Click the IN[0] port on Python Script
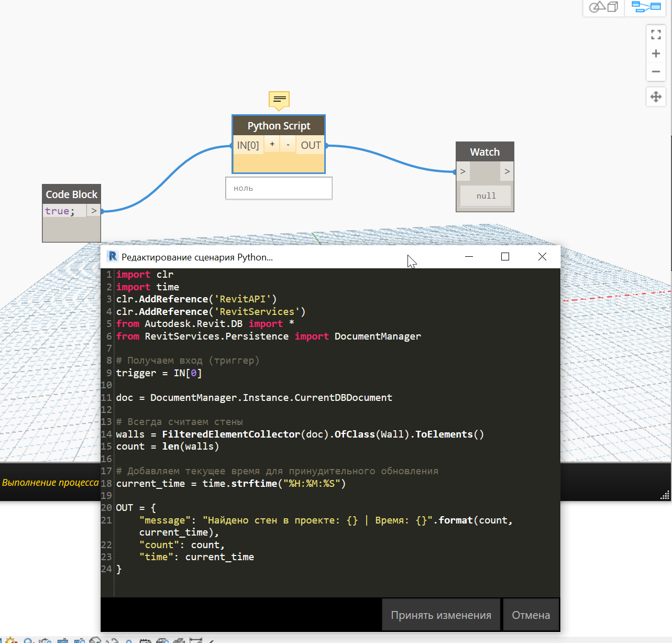The image size is (672, 643). (x=248, y=145)
